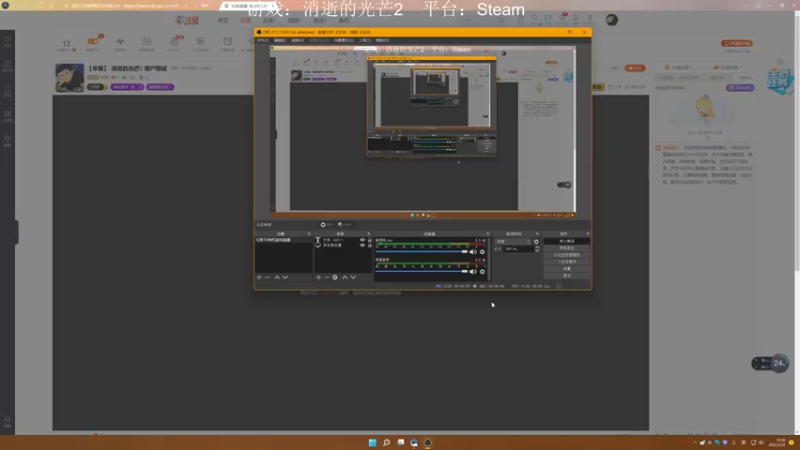The image size is (800, 450).
Task: Toggle visibility eye of second source
Action: pyautogui.click(x=362, y=245)
